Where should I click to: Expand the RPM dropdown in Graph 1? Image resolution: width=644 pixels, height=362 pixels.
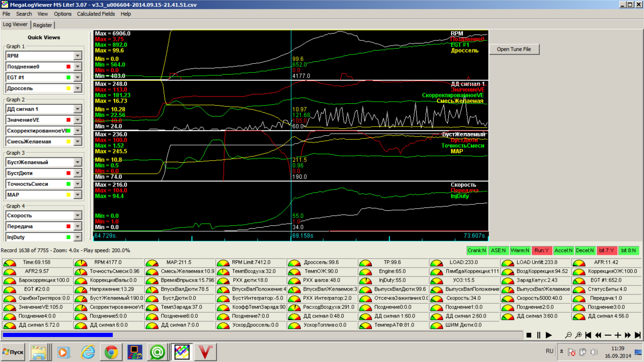78,56
